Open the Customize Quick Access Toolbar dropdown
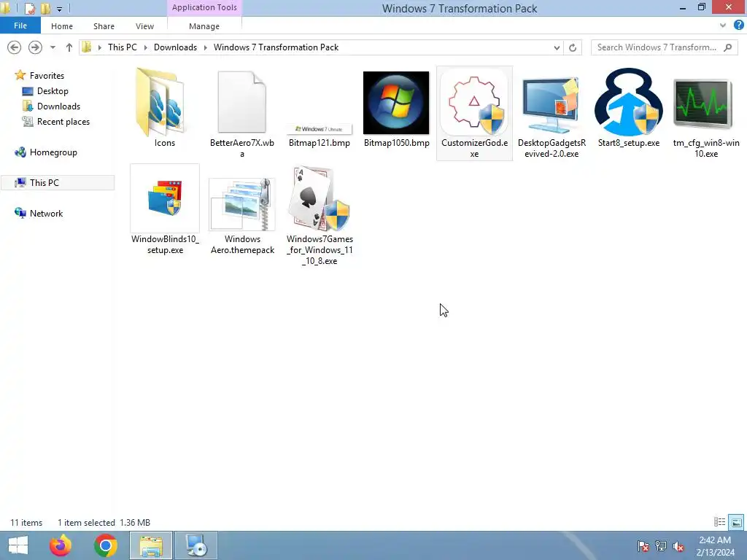The width and height of the screenshot is (747, 560). [x=60, y=9]
